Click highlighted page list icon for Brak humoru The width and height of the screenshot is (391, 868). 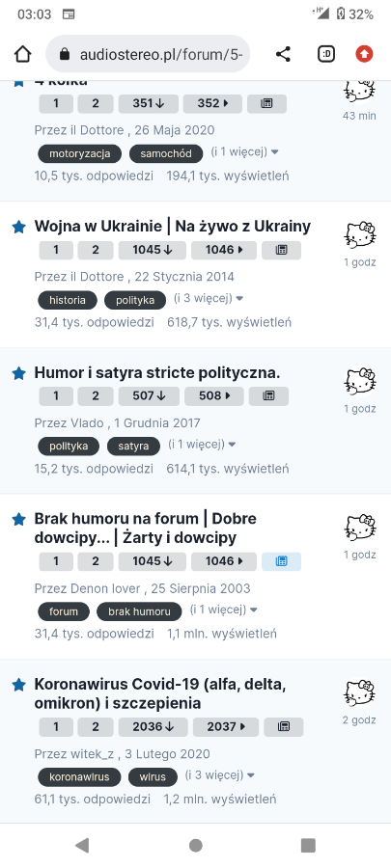(x=281, y=561)
